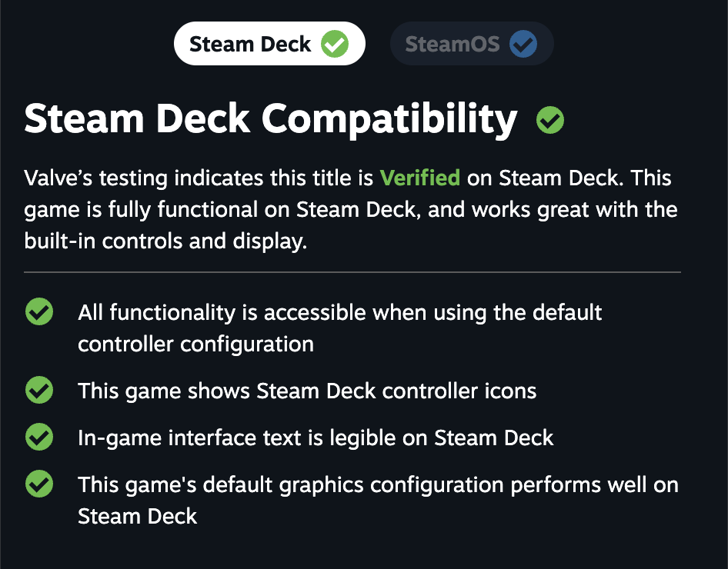The width and height of the screenshot is (728, 569).
Task: Click the "built-in controls and display" line
Action: pyautogui.click(x=165, y=241)
